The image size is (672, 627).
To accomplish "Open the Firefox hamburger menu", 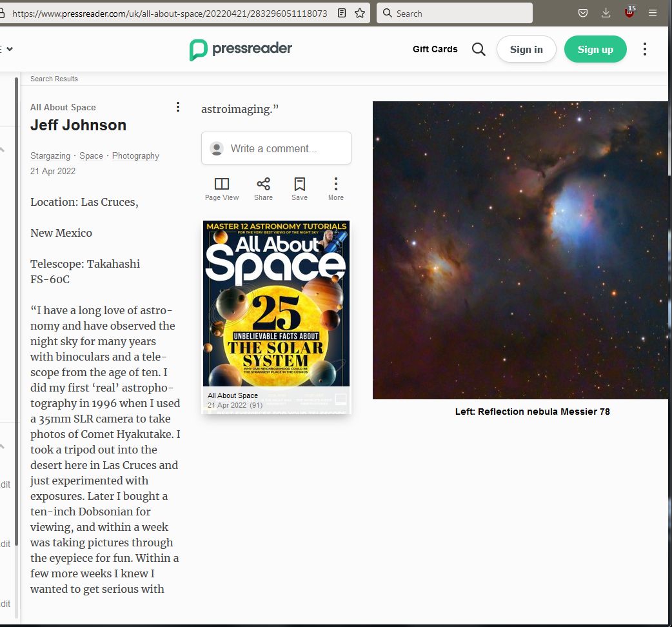I will [x=653, y=13].
